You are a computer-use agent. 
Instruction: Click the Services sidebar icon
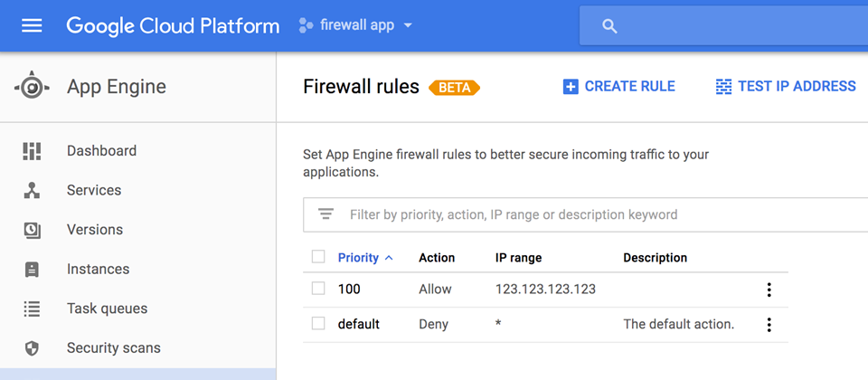[33, 191]
